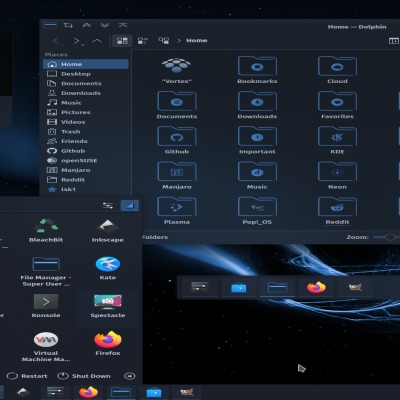Open System Settings in bottom taskbar

coord(55,392)
